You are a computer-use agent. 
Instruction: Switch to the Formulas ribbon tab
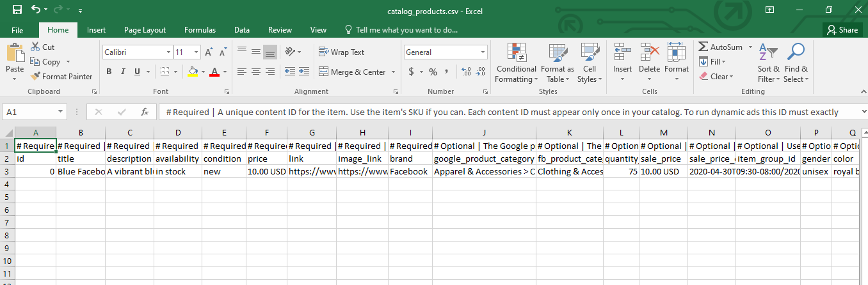200,30
